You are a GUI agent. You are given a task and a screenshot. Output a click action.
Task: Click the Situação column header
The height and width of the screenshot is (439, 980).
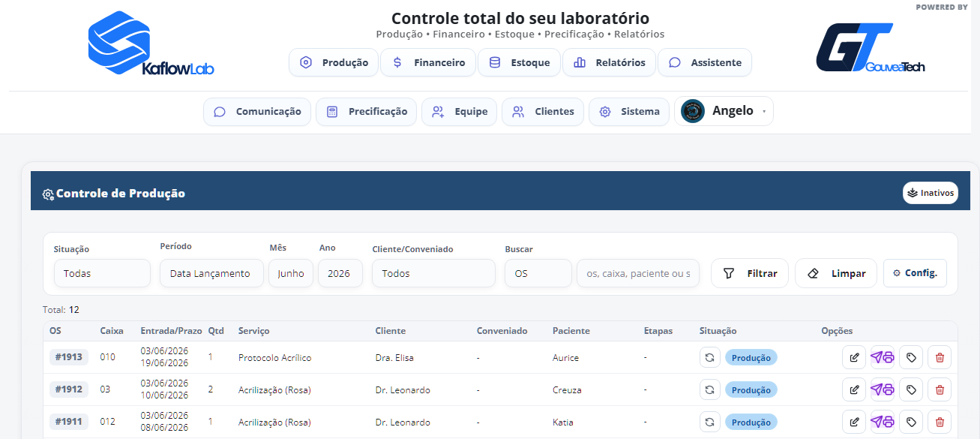pos(718,331)
